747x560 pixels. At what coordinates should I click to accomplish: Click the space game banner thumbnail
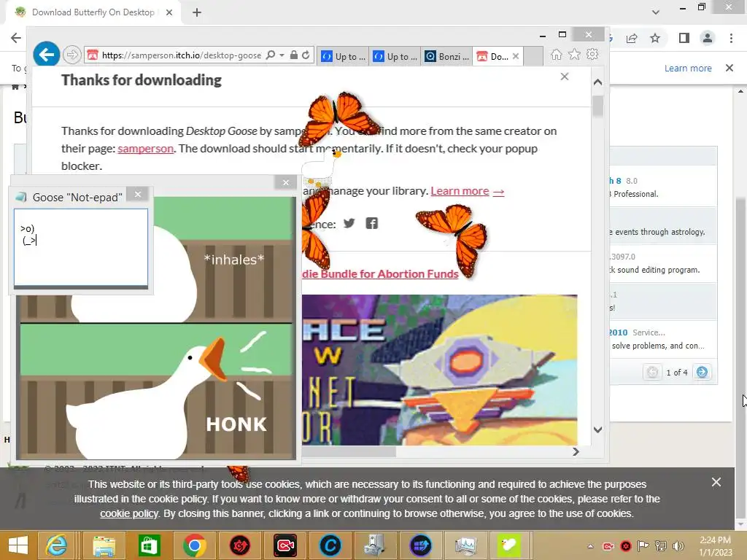coord(439,370)
